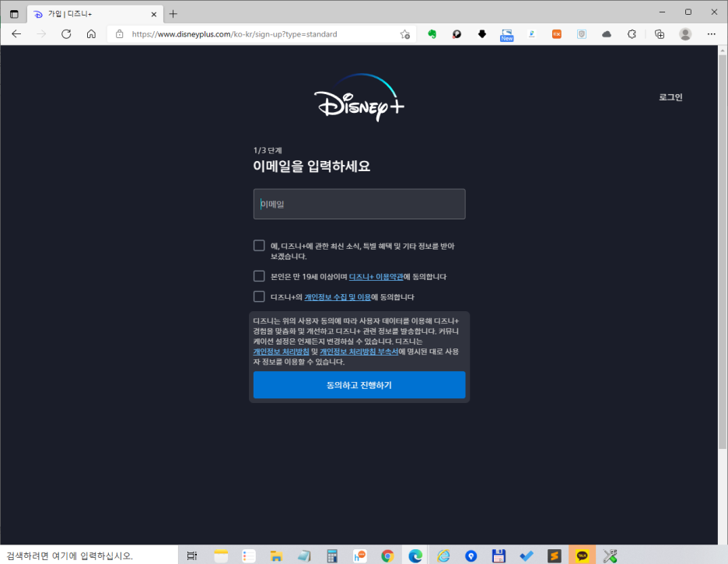The width and height of the screenshot is (728, 564).
Task: Open the extension with New badge
Action: coord(506,35)
